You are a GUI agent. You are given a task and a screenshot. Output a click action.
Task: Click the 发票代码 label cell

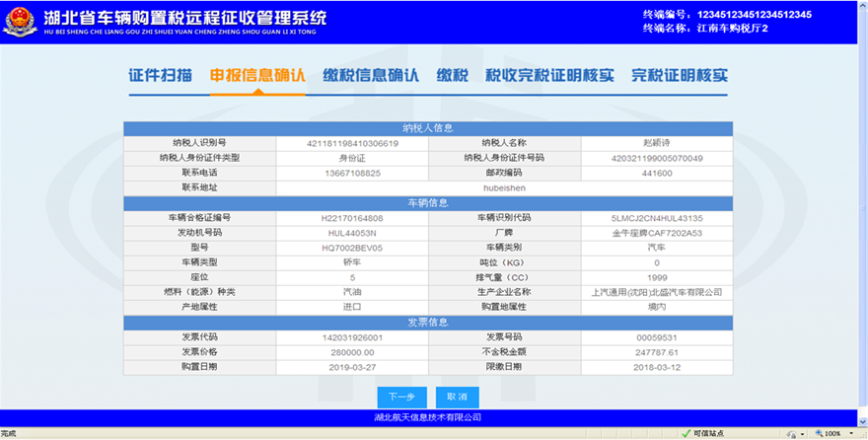(x=200, y=337)
